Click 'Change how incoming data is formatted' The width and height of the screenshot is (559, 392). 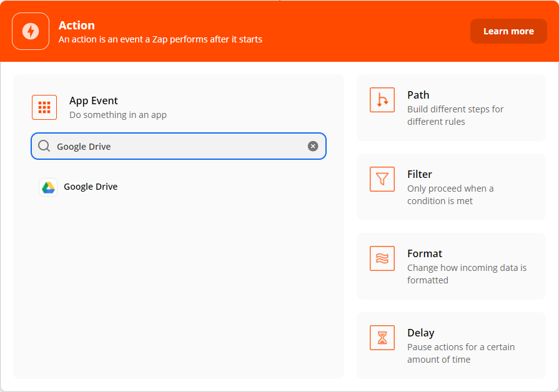[x=467, y=274]
